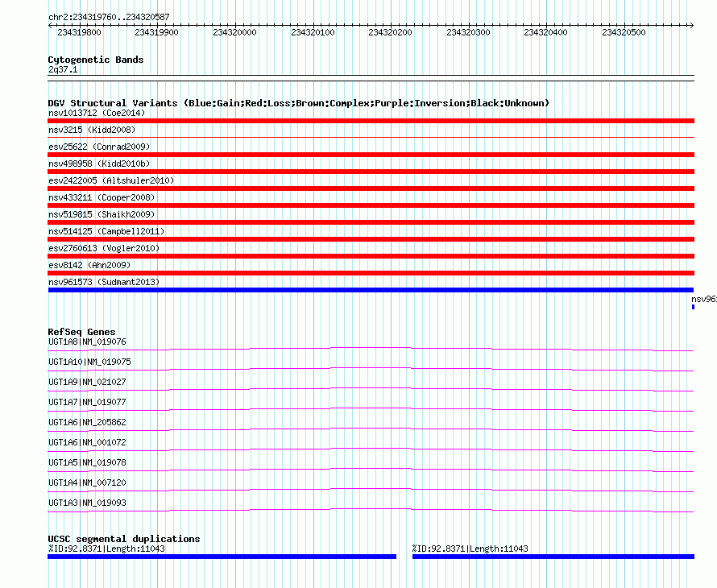This screenshot has height=588, width=717.
Task: Click the red bar under esv25622
Action: point(371,155)
